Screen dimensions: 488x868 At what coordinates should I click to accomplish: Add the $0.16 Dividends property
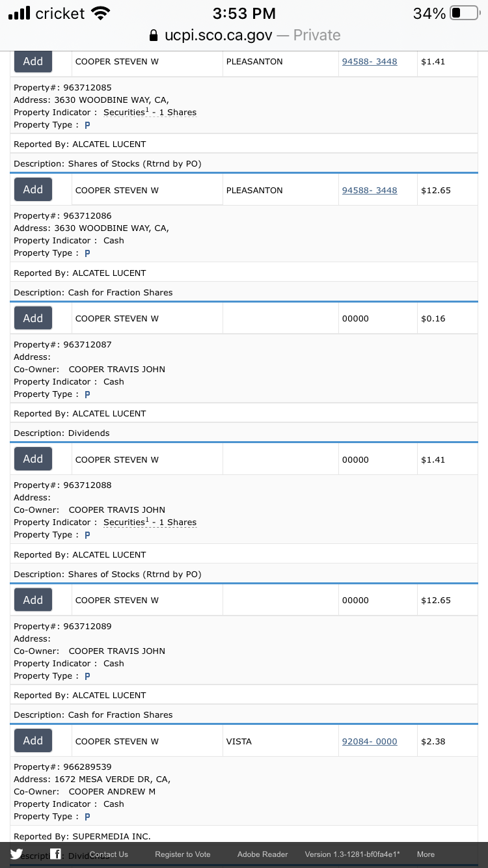pyautogui.click(x=33, y=318)
